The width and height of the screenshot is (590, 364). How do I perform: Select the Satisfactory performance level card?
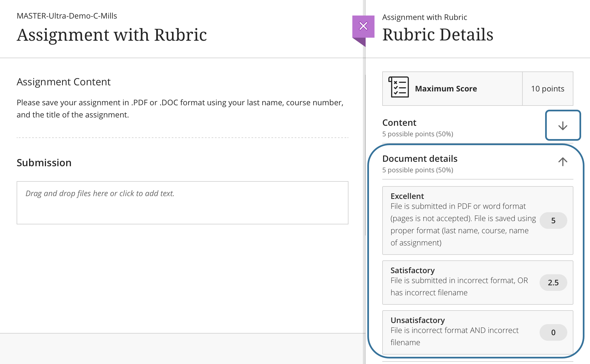471,282
